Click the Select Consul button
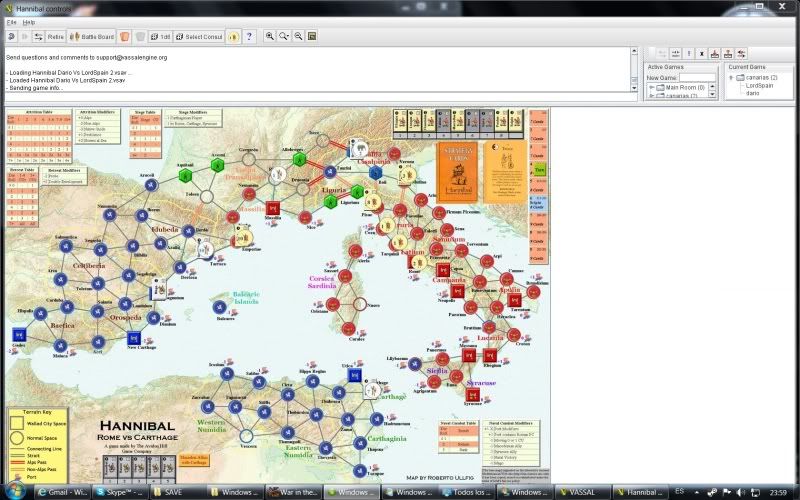The image size is (800, 500). pos(199,36)
